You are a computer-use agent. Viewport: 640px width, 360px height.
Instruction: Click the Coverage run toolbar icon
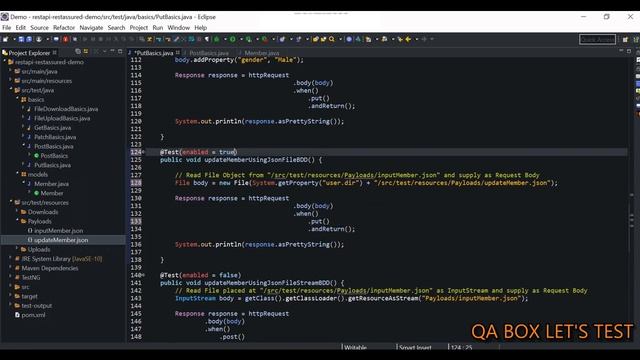(249, 39)
